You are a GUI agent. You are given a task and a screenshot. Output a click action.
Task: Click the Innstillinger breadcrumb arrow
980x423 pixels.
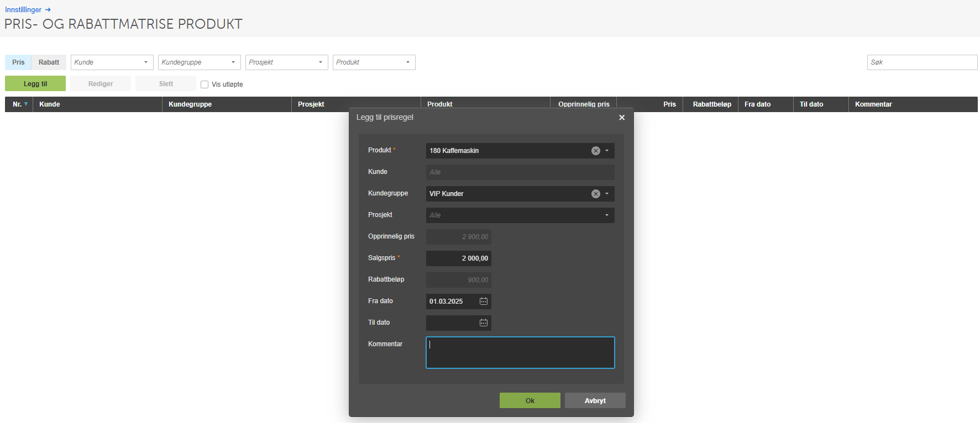pos(48,10)
